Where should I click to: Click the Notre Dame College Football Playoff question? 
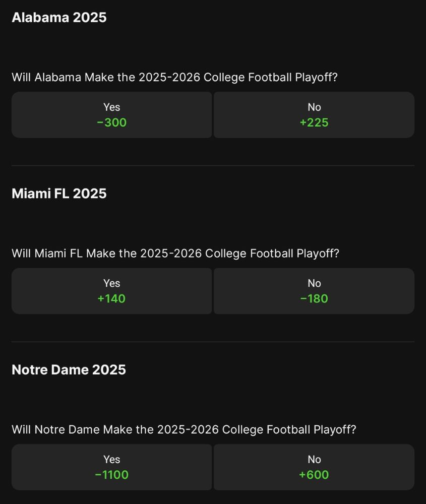coord(184,430)
